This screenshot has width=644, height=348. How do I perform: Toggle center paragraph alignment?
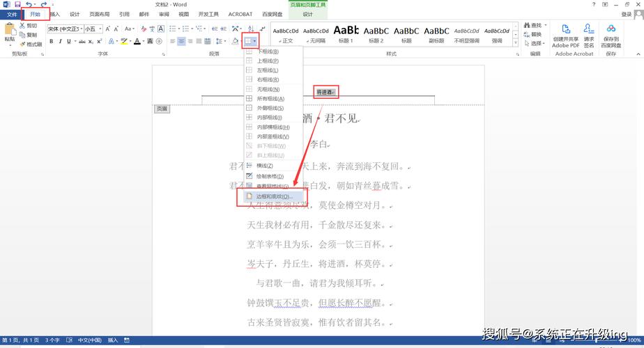pyautogui.click(x=181, y=41)
